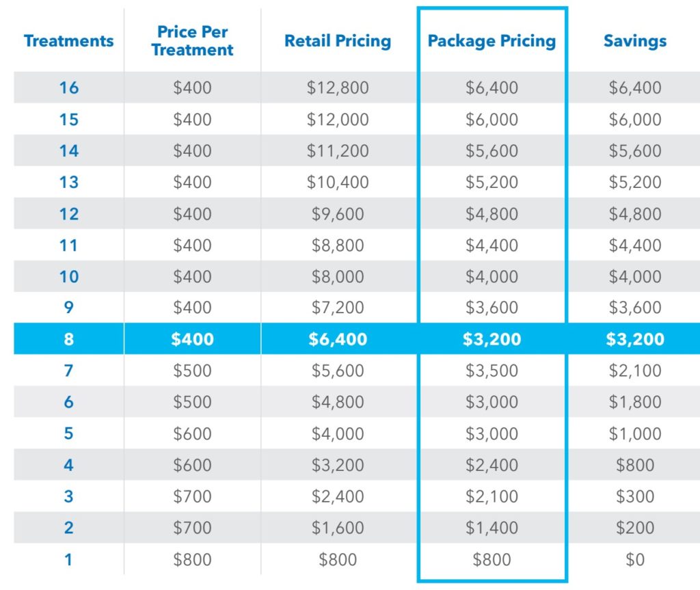Screen dimensions: 700x590
Task: Select the Price Per Treatment header
Action: pyautogui.click(x=192, y=40)
